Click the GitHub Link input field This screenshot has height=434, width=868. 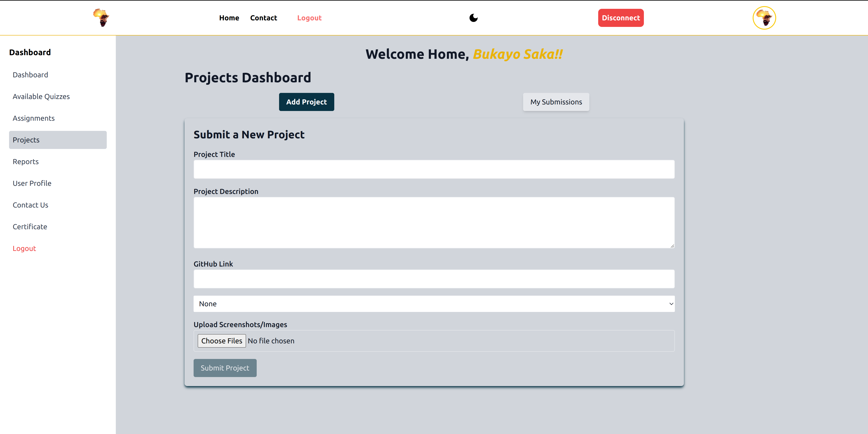[x=434, y=279]
